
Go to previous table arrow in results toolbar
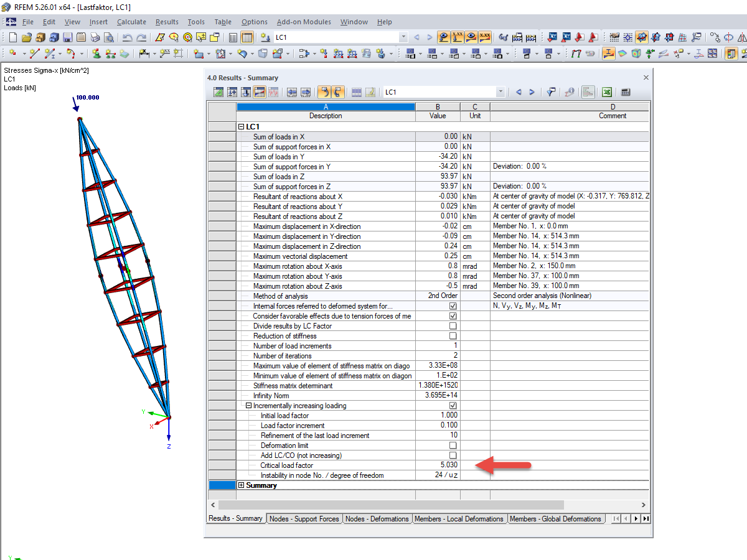[292, 92]
